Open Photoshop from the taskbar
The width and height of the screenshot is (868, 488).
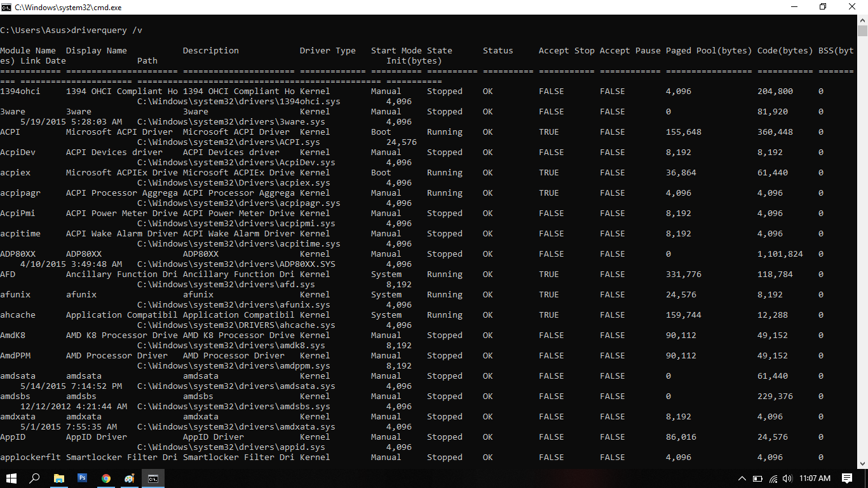(x=82, y=478)
